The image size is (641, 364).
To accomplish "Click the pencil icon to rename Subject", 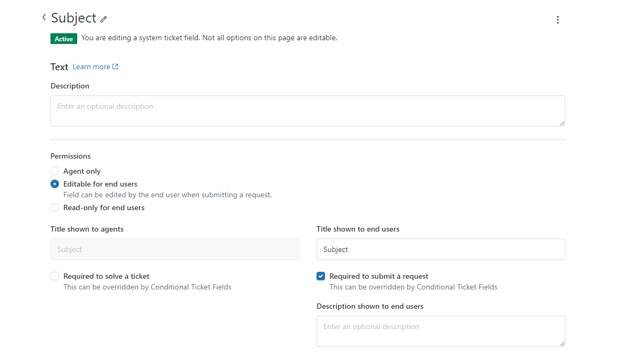I will [104, 19].
